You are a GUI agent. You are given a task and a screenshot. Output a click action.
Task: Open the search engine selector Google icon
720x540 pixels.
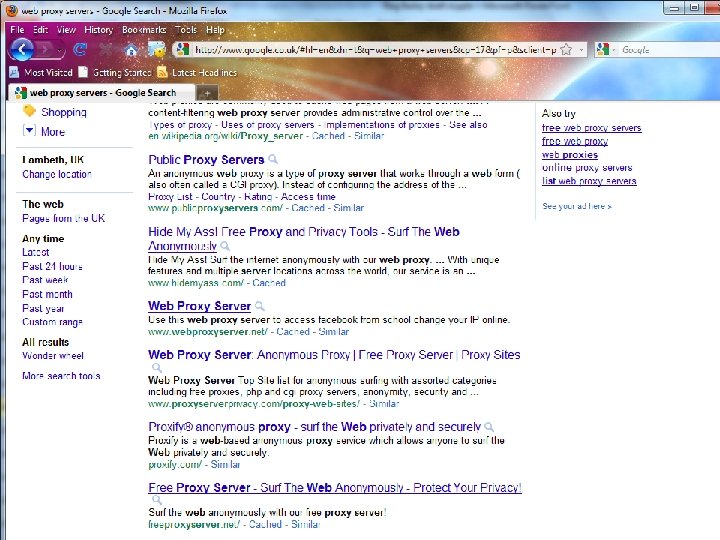pos(603,49)
